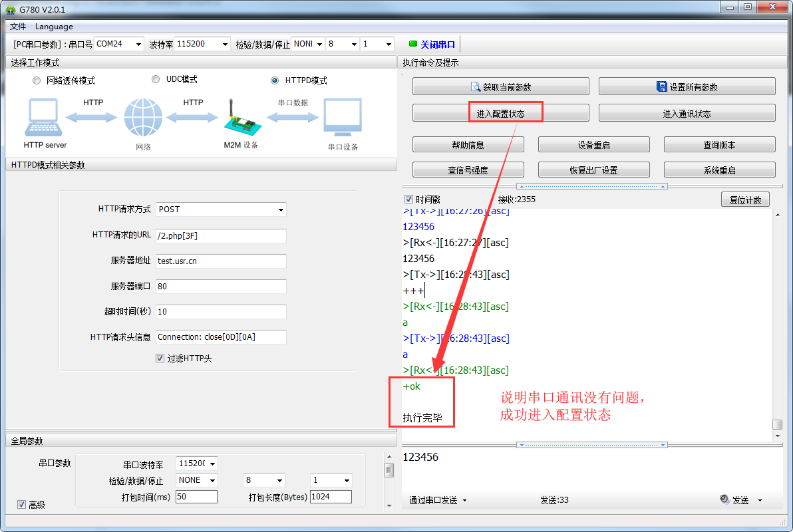Toggle the 时间戳 timestamp checkbox
Image resolution: width=793 pixels, height=532 pixels.
coord(408,199)
